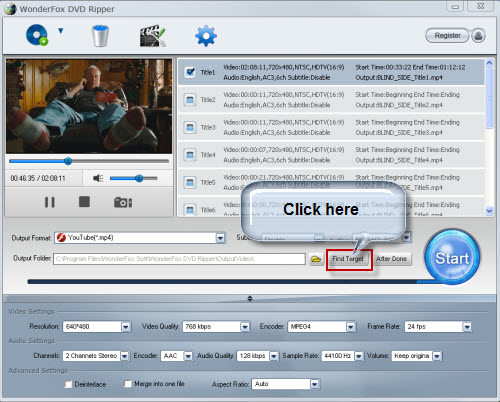Image resolution: width=500 pixels, height=402 pixels.
Task: Open the Volume Keep original dropdown
Action: 437,356
